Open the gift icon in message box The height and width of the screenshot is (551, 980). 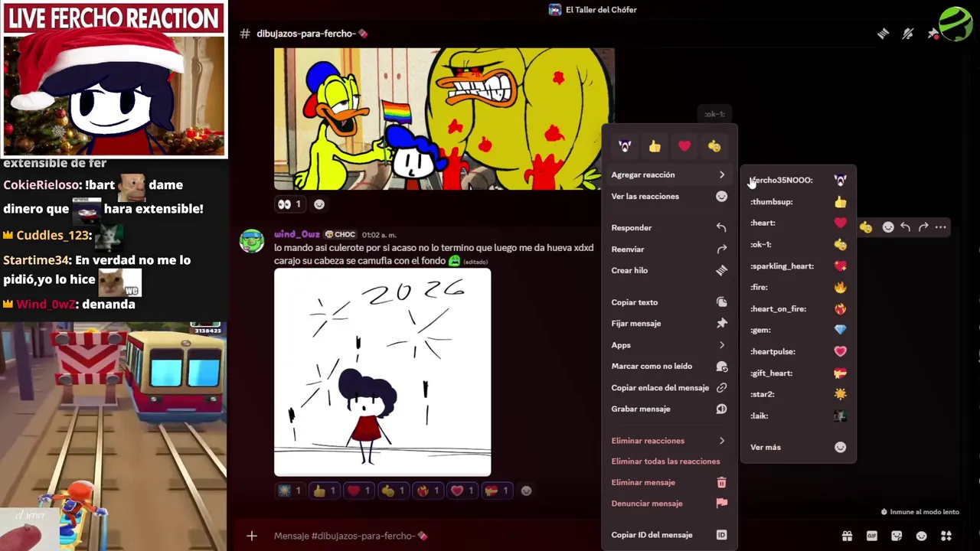click(847, 536)
